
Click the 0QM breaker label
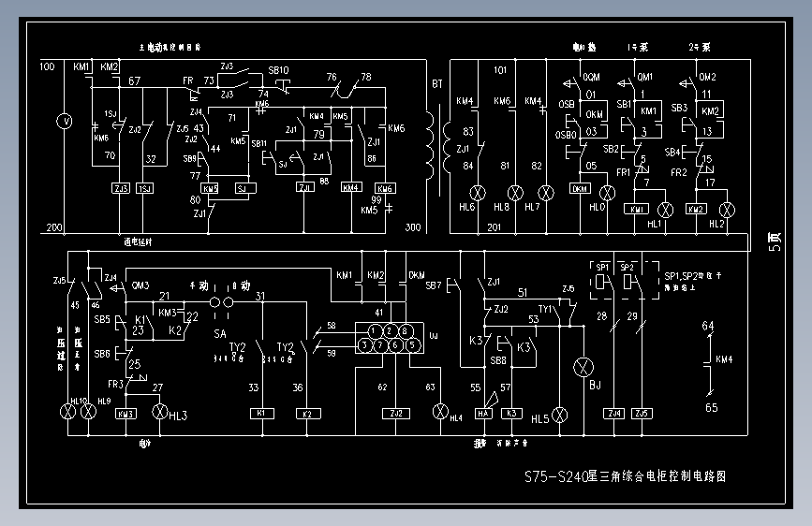[591, 77]
